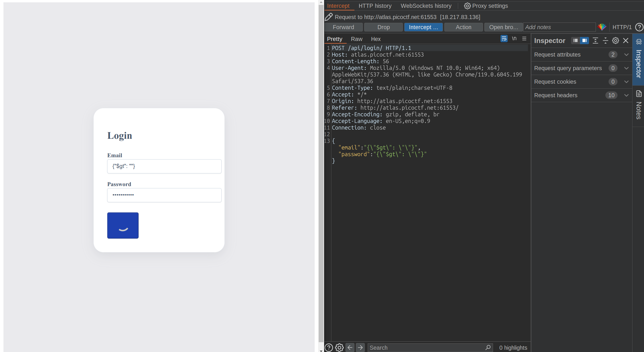Viewport: 644px width, 352px height.
Task: Open the rainbow highlight color picker
Action: coord(602,27)
